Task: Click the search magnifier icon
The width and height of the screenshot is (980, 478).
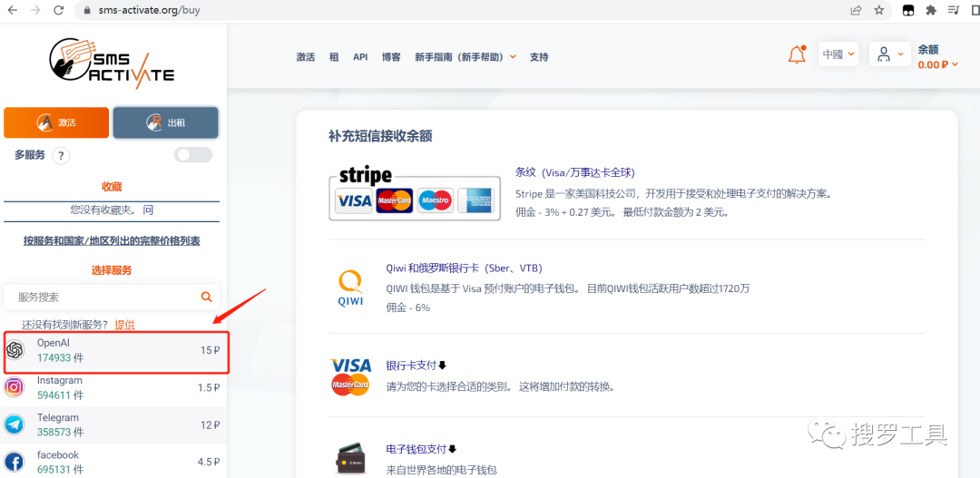Action: coord(206,297)
